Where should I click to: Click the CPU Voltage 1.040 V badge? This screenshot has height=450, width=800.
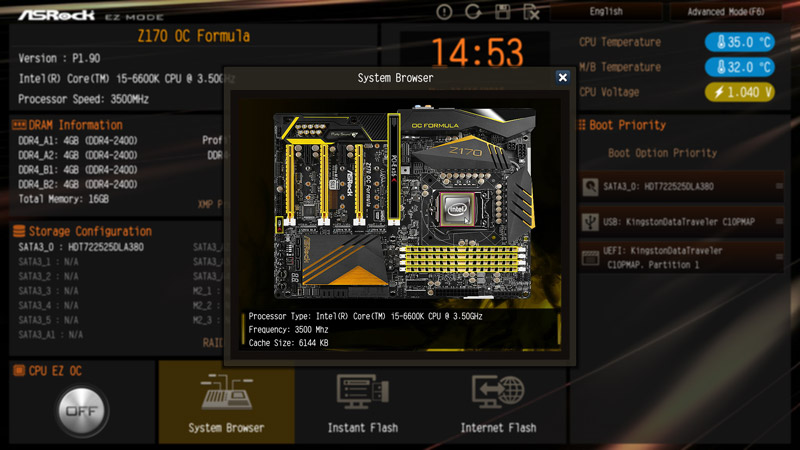pyautogui.click(x=739, y=92)
